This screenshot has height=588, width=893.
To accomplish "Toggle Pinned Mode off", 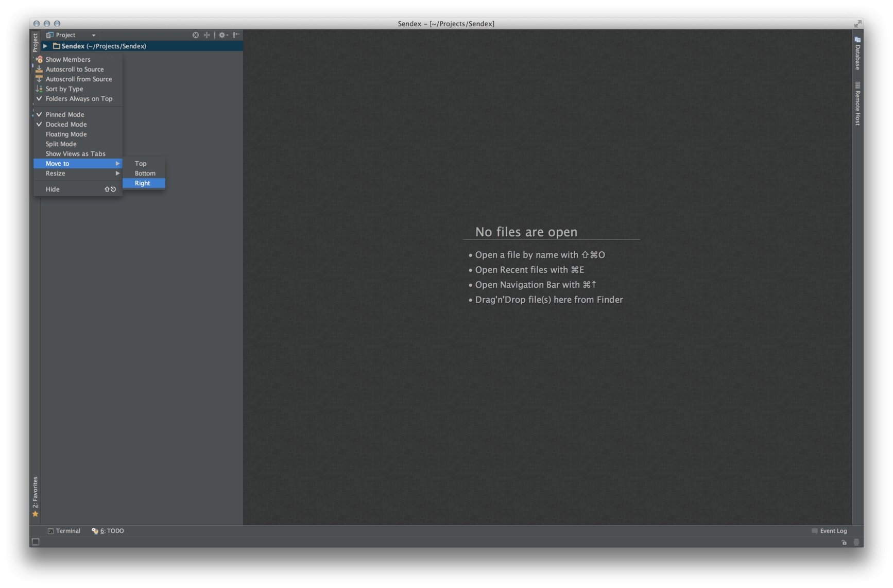I will pyautogui.click(x=64, y=115).
